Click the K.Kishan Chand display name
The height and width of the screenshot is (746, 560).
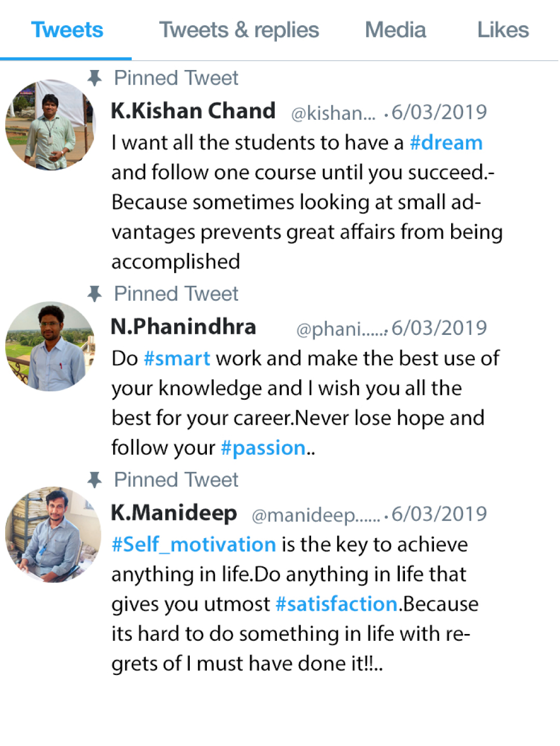(193, 111)
